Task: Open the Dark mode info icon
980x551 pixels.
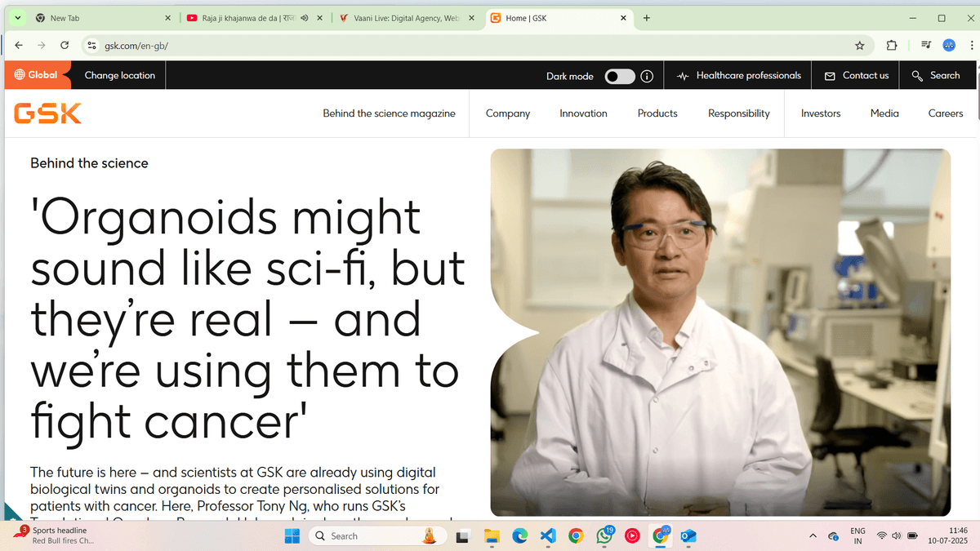Action: point(647,76)
